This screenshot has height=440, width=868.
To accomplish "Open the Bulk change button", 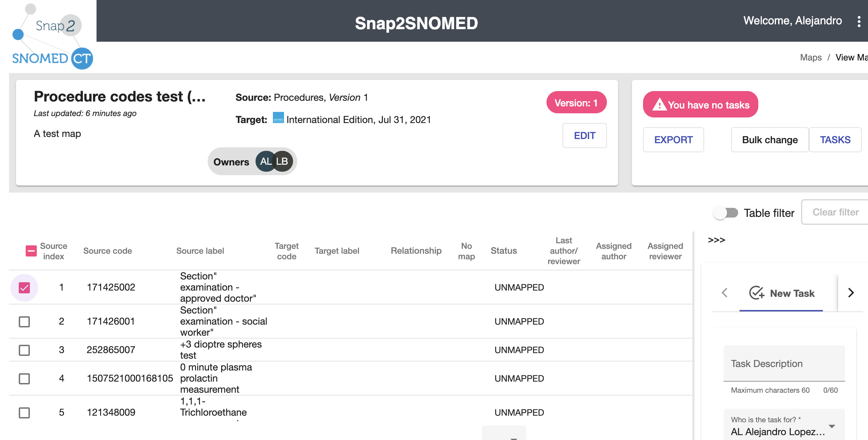I will [x=770, y=140].
